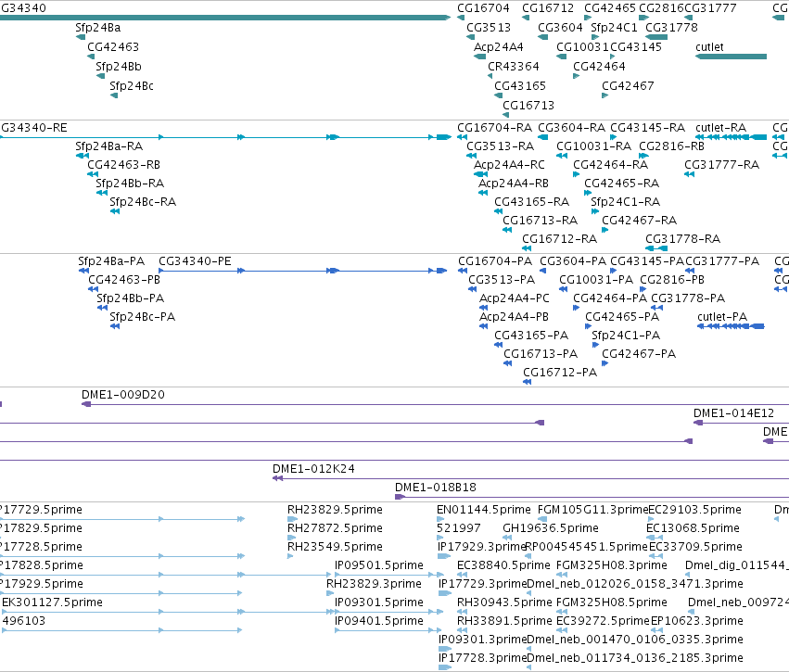Select the CG3604-RA transcript label
The width and height of the screenshot is (789, 672).
[572, 128]
